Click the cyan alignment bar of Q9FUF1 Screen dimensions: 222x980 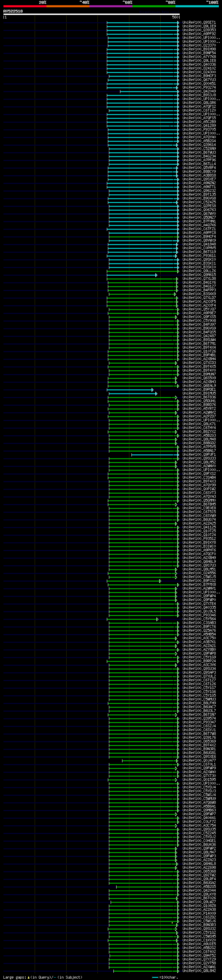click(155, 455)
